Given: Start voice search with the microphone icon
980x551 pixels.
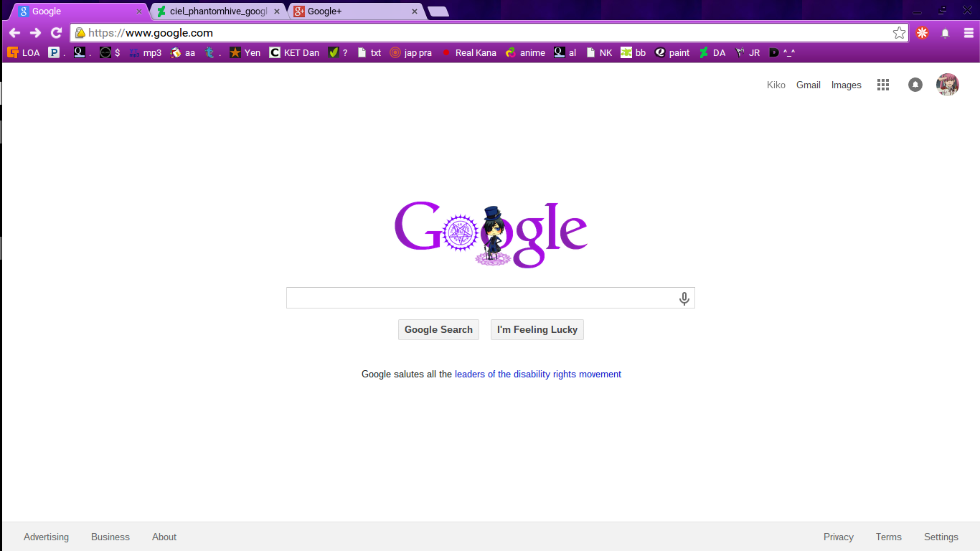Looking at the screenshot, I should pyautogui.click(x=684, y=298).
